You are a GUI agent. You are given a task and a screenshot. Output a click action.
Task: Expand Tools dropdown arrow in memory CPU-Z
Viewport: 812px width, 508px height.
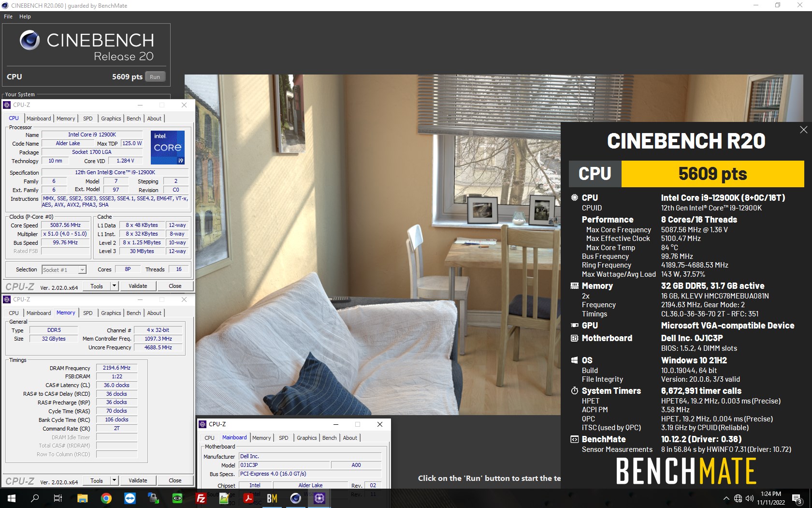(115, 480)
